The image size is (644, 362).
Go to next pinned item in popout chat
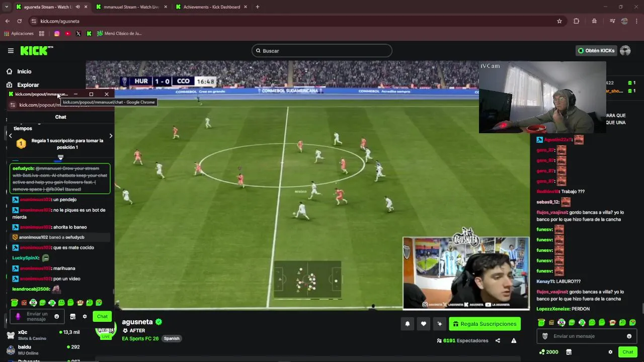coord(111,136)
